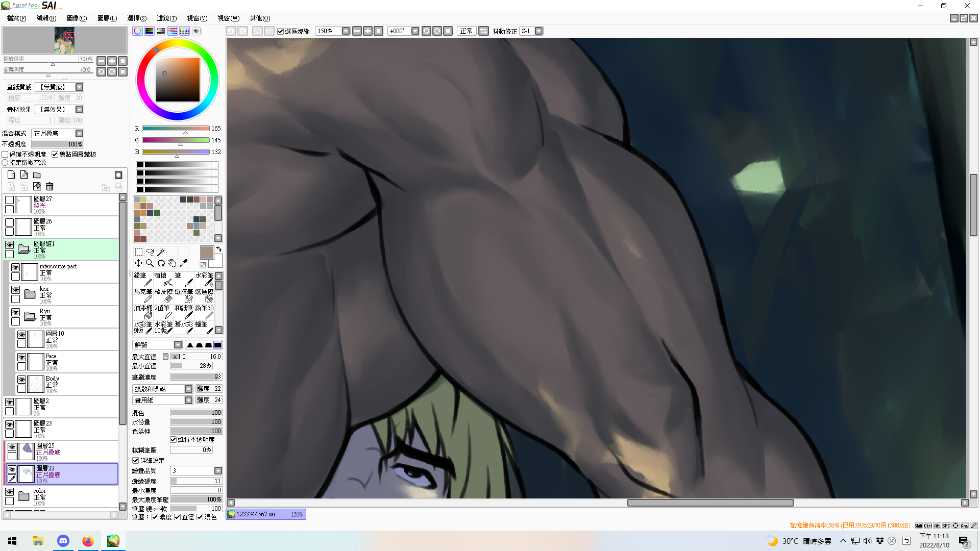
Task: Open the 編輯(E) edit menu
Action: tap(46, 18)
